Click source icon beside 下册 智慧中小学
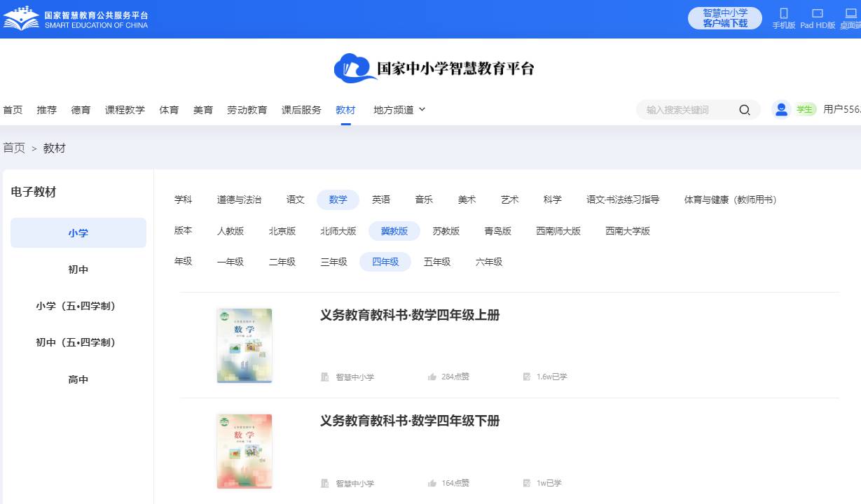 pyautogui.click(x=325, y=484)
